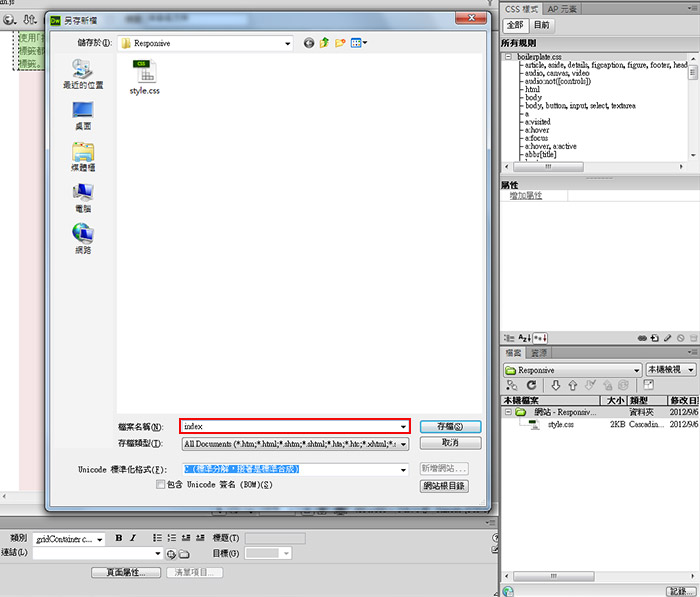Open the 本機檢視 (Local view) dropdown
The height and width of the screenshot is (597, 700).
pyautogui.click(x=671, y=370)
